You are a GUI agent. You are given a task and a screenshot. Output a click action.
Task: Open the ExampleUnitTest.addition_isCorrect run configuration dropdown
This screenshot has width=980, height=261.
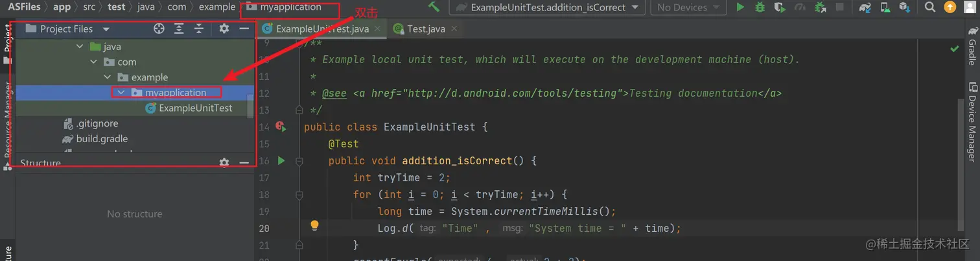click(548, 8)
